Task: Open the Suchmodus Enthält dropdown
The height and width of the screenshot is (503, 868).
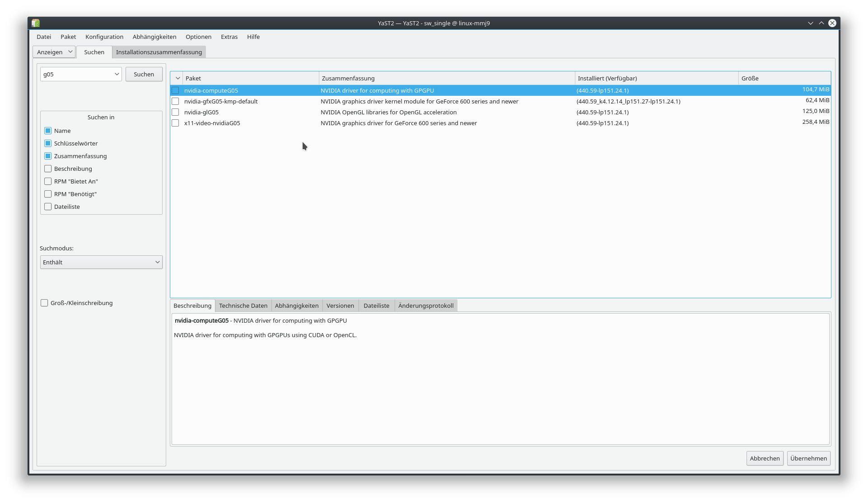Action: click(101, 262)
